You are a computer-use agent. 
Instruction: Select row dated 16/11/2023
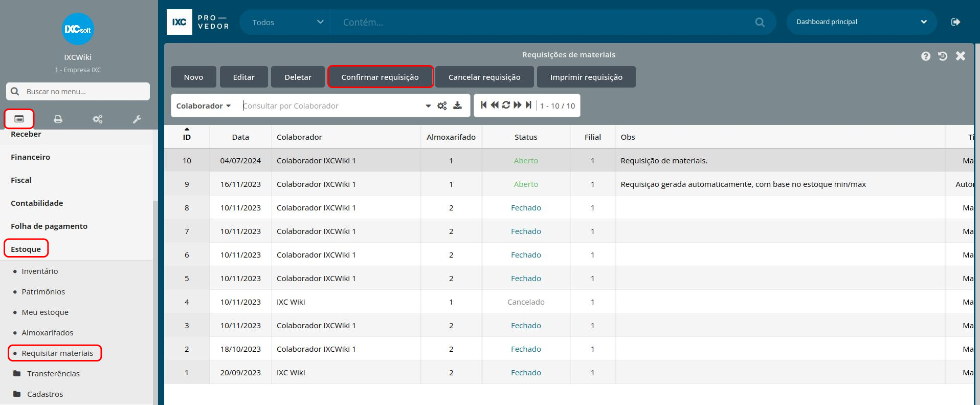pyautogui.click(x=569, y=184)
